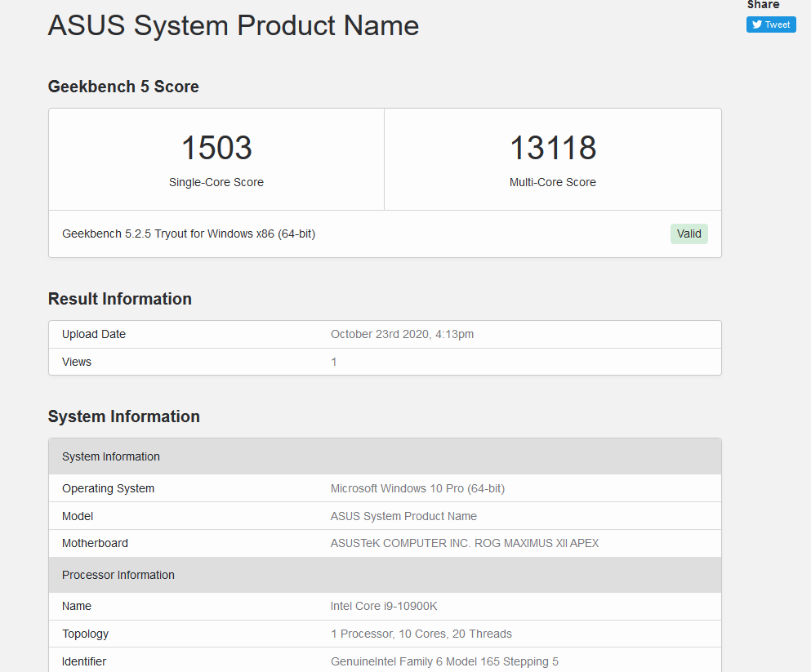Click the GenuineIntel Family 6 identifier value
Image resolution: width=811 pixels, height=672 pixels.
click(444, 661)
